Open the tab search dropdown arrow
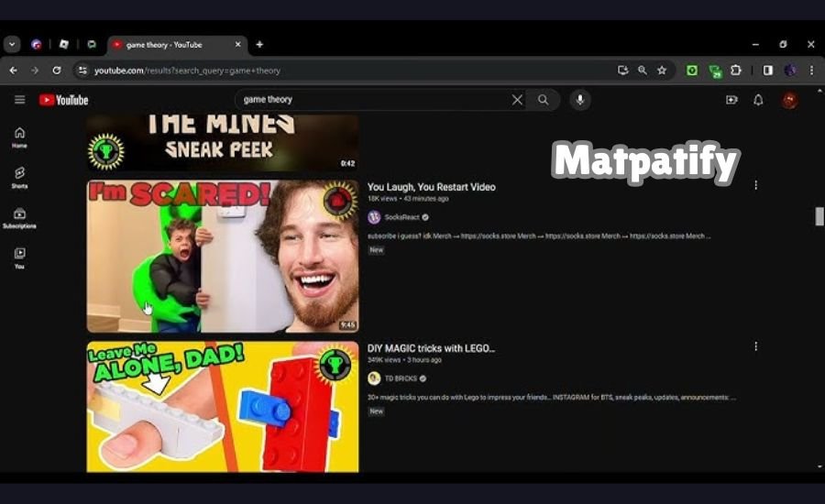The width and height of the screenshot is (825, 504). 12,45
